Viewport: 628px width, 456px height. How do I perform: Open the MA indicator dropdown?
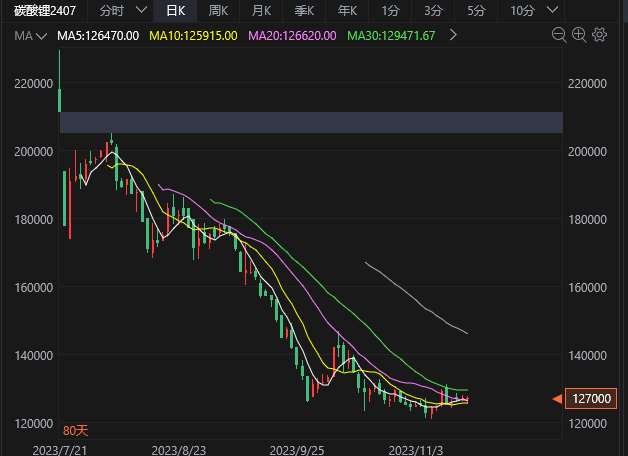pyautogui.click(x=26, y=35)
